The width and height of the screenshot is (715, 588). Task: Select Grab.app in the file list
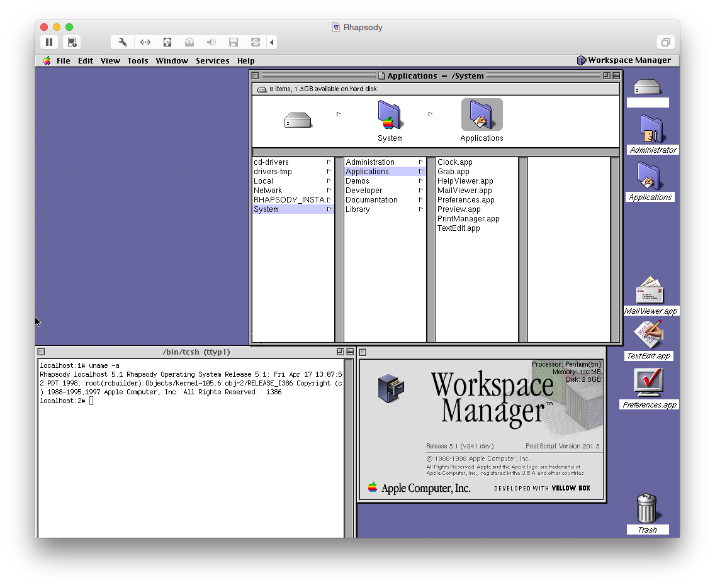476,172
